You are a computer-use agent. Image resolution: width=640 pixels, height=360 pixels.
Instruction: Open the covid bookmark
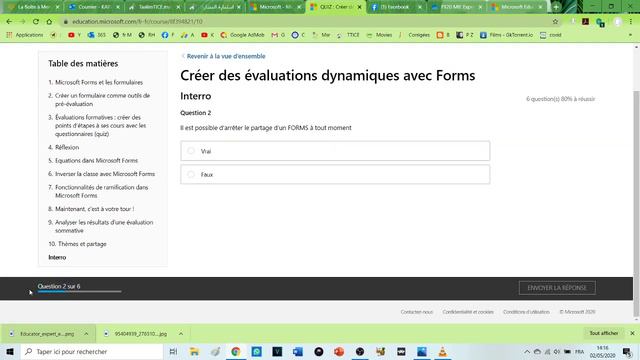click(551, 35)
